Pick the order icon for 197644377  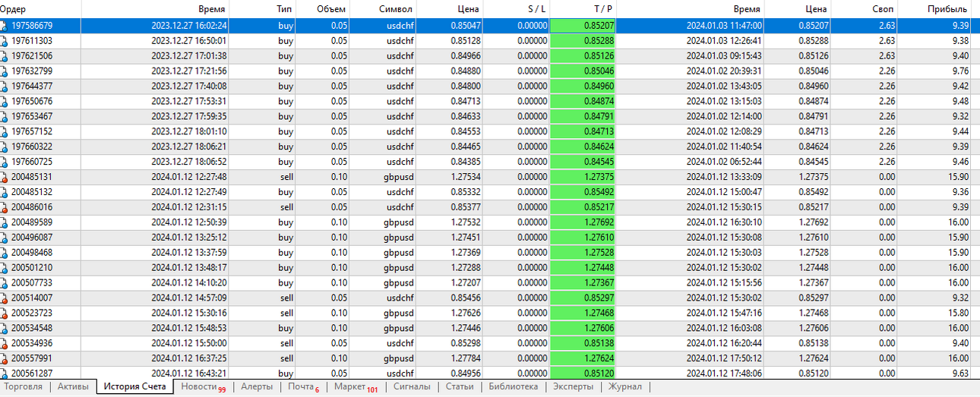pyautogui.click(x=4, y=87)
